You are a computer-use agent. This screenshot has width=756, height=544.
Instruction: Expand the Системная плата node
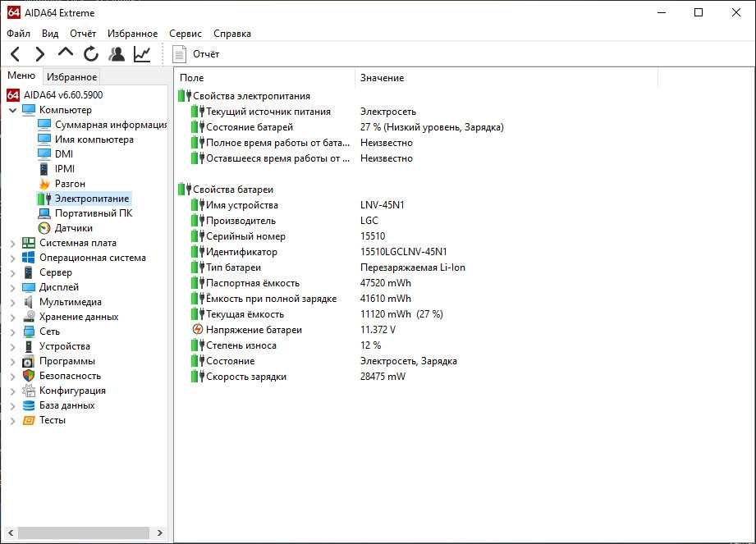[x=13, y=244]
